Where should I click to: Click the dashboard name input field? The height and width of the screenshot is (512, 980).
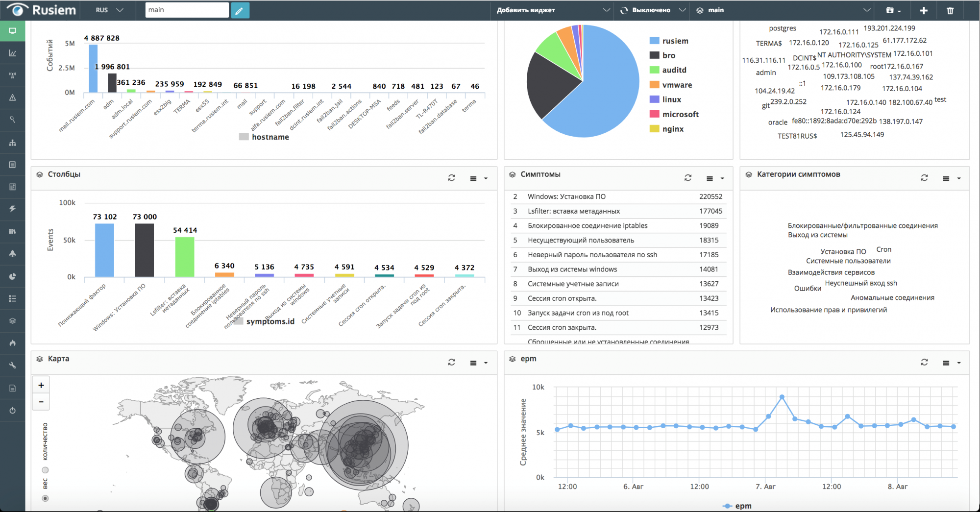(x=187, y=10)
